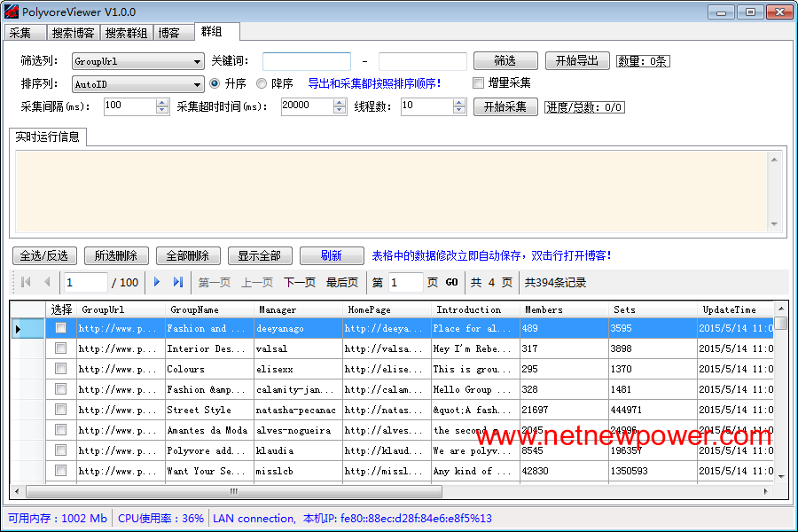Viewport: 798px width, 532px height.
Task: Click the manager cell natasha-pecanac
Action: click(x=298, y=410)
